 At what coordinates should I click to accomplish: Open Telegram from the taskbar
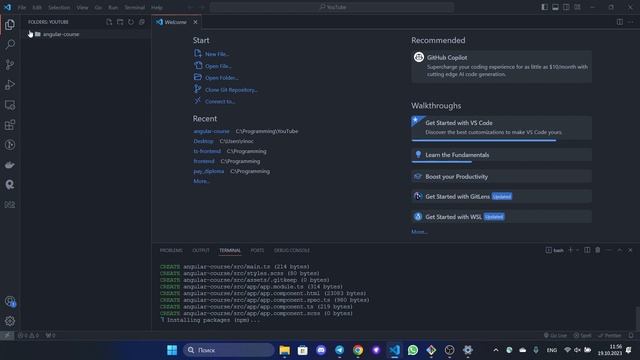tap(340, 350)
